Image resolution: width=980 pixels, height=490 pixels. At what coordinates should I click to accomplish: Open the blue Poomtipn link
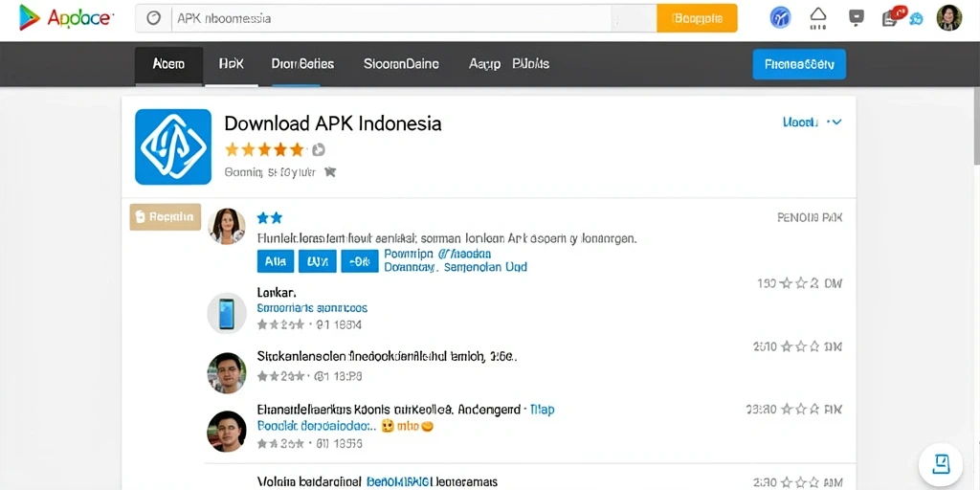coord(436,254)
